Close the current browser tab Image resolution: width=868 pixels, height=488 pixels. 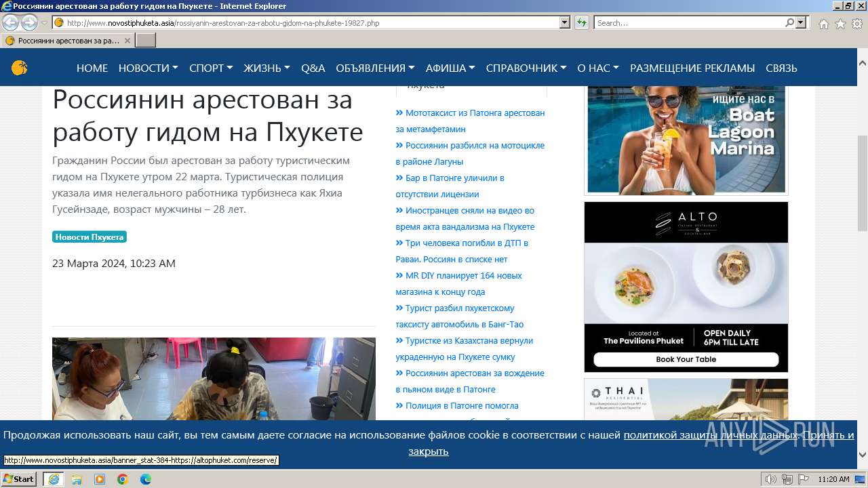(x=127, y=41)
